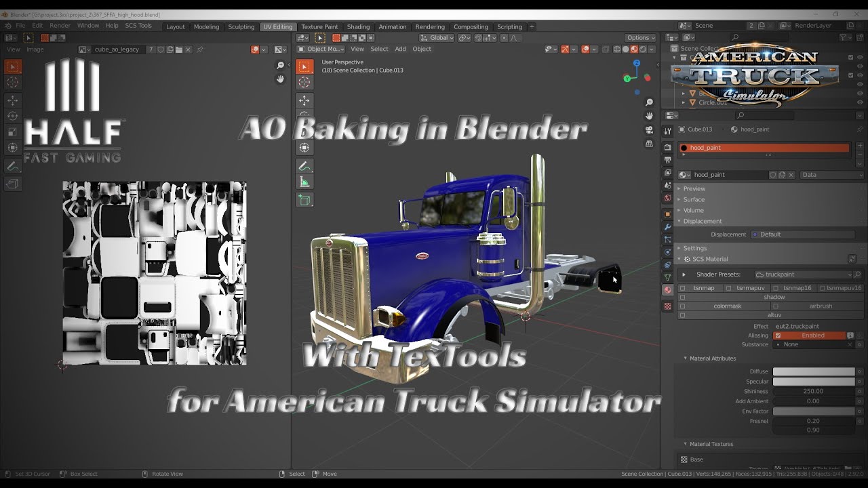Select the Annotate tool in image editor toolbar
868x488 pixels.
[x=13, y=166]
